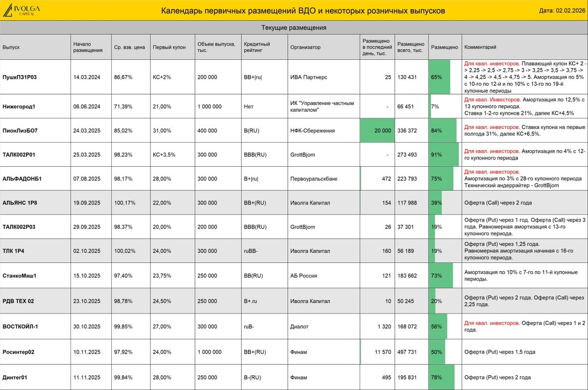Image resolution: width=588 pixels, height=390 pixels.
Task: Click the 78% progress bar for Динтег01
Action: coord(442,377)
